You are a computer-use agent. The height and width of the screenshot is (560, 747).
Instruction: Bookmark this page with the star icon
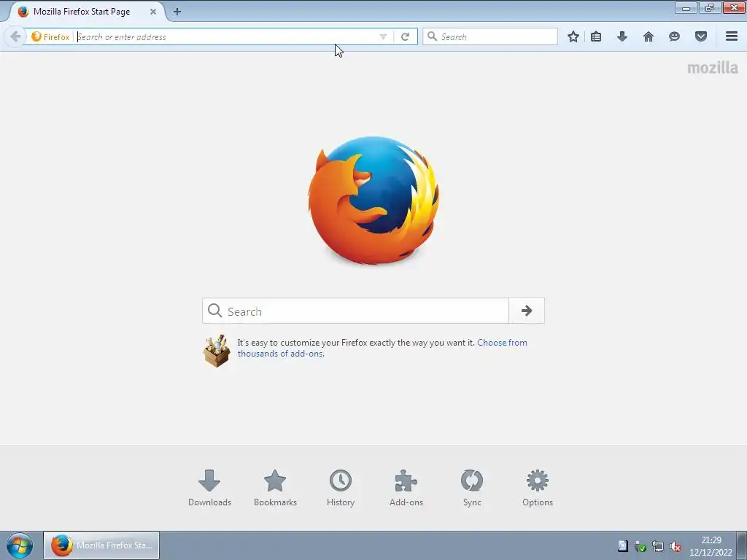tap(573, 36)
